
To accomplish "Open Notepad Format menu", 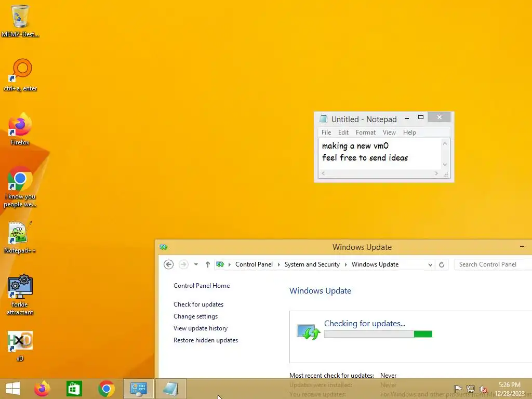I will coord(365,132).
